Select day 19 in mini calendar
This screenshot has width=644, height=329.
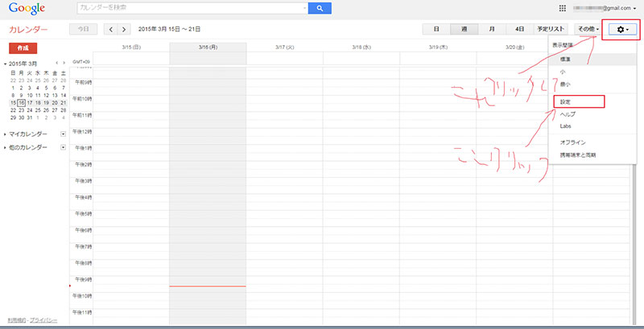(x=47, y=102)
